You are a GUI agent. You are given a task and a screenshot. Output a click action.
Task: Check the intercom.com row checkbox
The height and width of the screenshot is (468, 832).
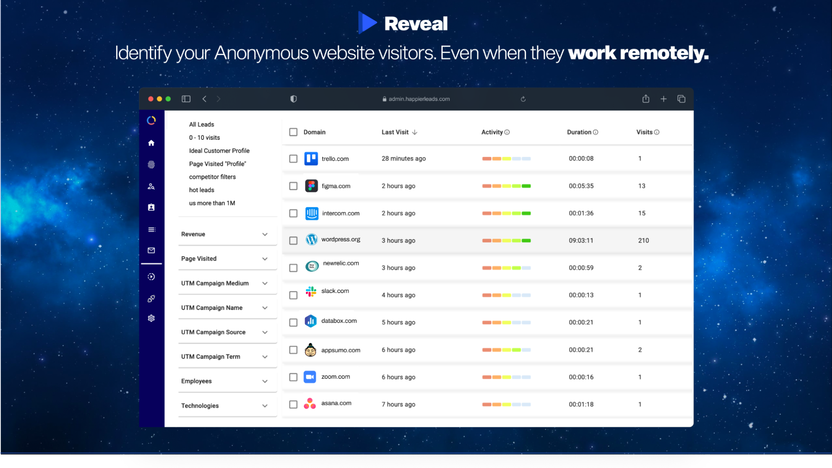(293, 213)
